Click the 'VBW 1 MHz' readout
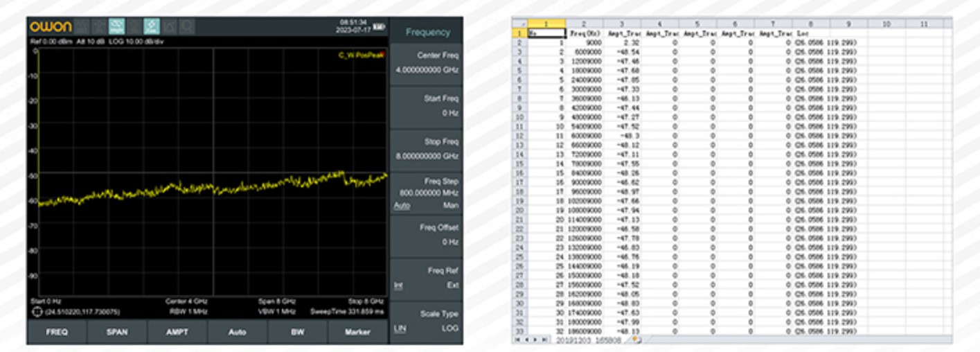This screenshot has width=980, height=352. click(277, 312)
